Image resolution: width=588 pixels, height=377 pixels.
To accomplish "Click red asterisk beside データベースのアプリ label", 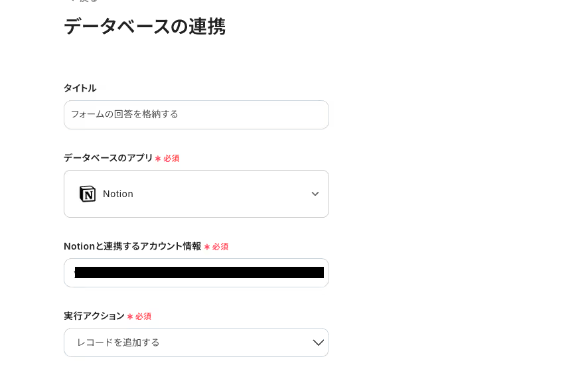I will tap(158, 159).
